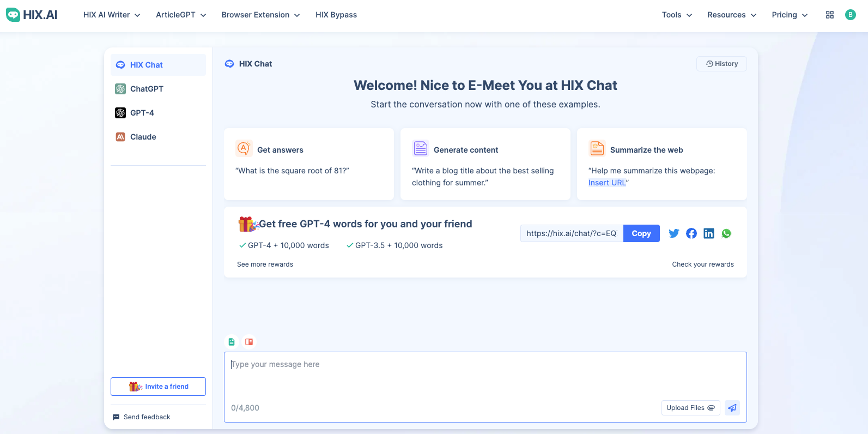Click the Get answers icon
Screen dimensions: 868x434
pyautogui.click(x=244, y=148)
